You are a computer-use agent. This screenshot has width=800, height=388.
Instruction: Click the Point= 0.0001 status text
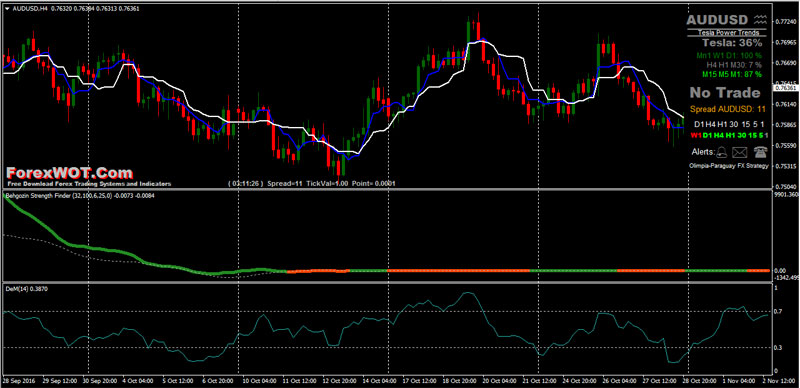coord(372,183)
